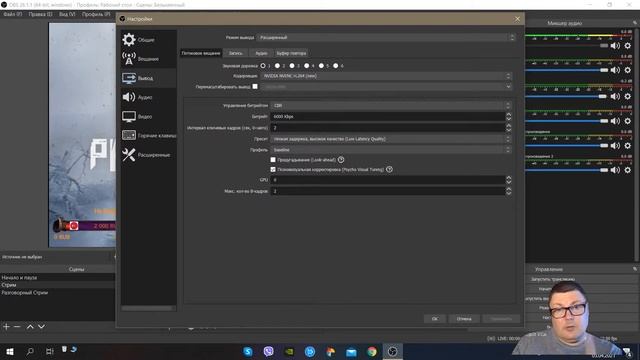Open the NVIDIA app from the taskbar
The image size is (640, 360).
(289, 351)
